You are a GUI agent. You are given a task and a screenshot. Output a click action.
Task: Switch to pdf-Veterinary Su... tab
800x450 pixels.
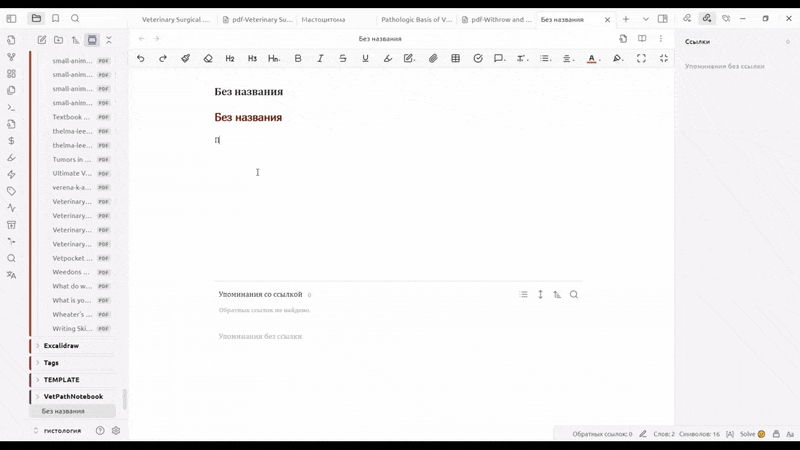(258, 19)
